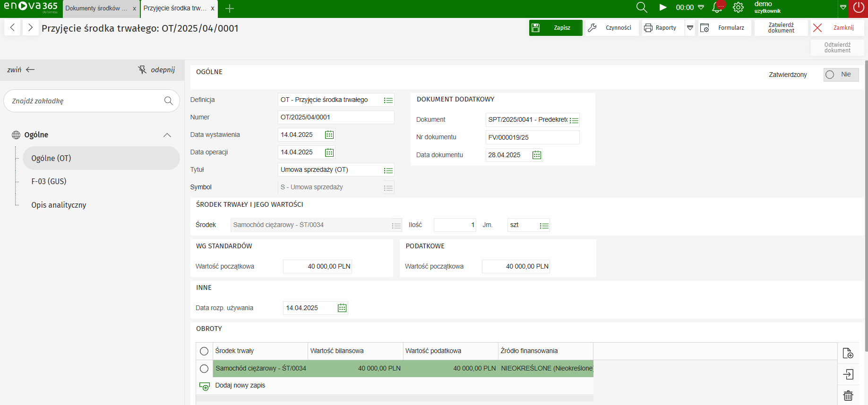Expand the Raporty dropdown arrow

(690, 28)
